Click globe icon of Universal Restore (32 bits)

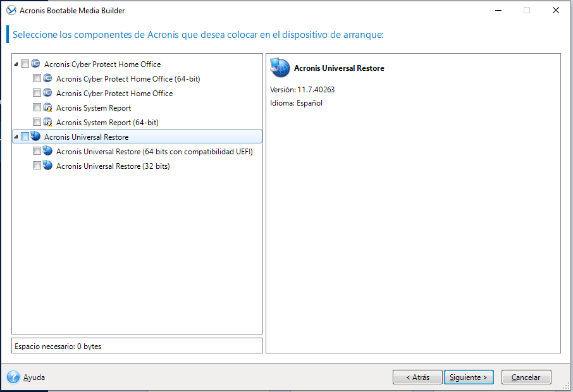tap(47, 166)
